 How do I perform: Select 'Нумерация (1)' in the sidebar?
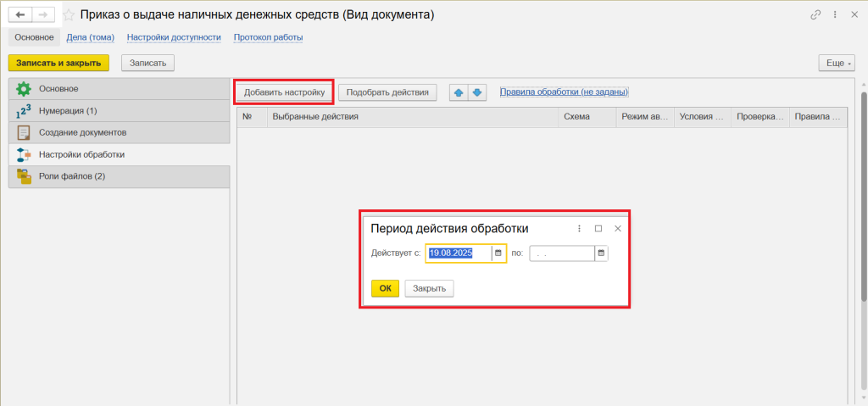click(68, 110)
